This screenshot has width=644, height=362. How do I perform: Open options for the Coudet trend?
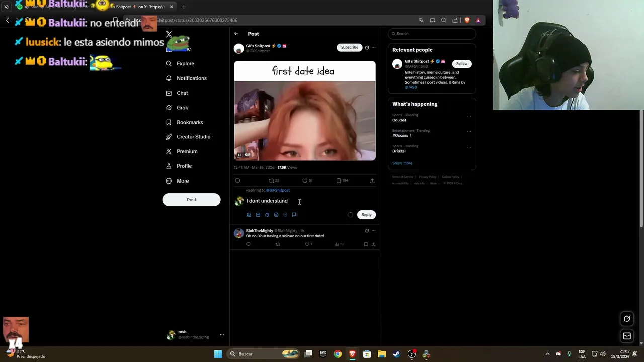coord(469,116)
